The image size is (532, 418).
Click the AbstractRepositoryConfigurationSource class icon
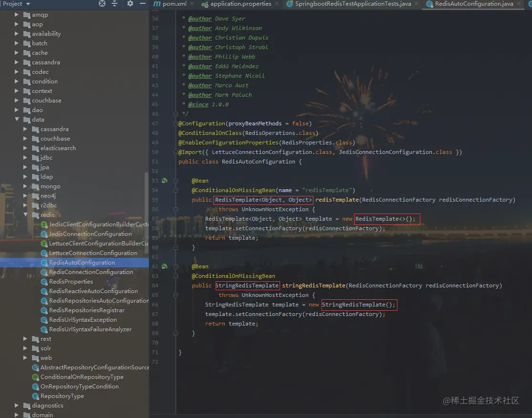pyautogui.click(x=35, y=367)
